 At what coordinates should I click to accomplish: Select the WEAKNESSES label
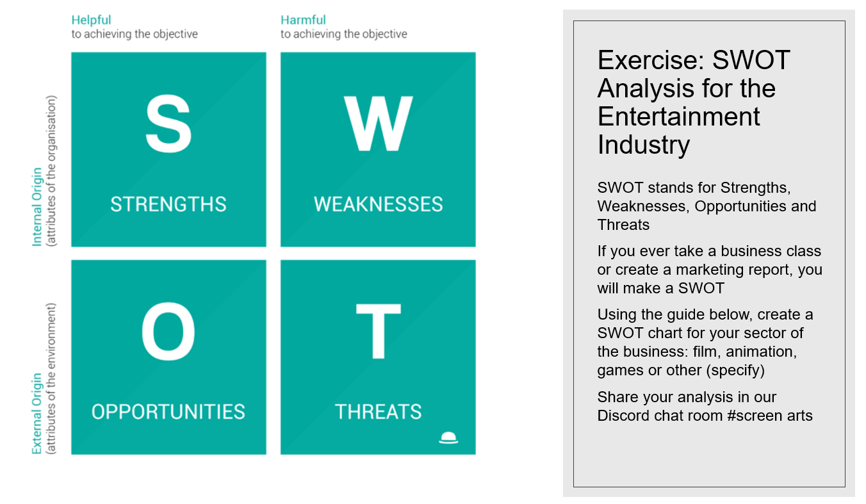tap(378, 204)
